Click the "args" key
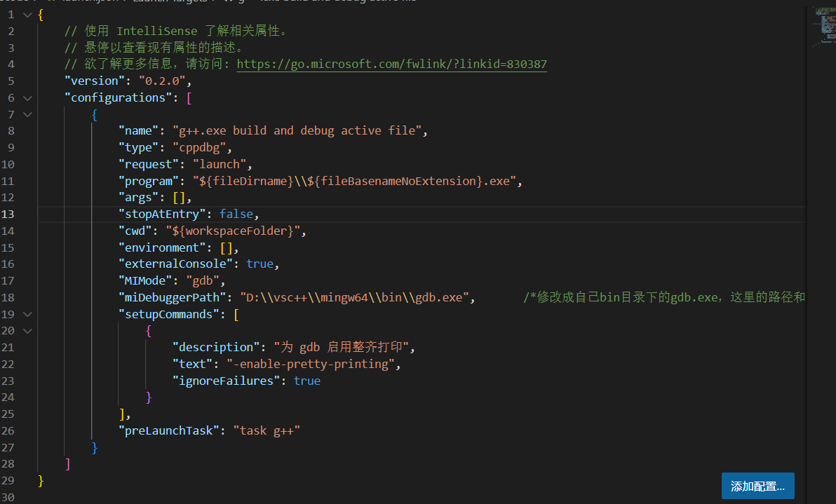The height and width of the screenshot is (504, 836). tap(139, 198)
